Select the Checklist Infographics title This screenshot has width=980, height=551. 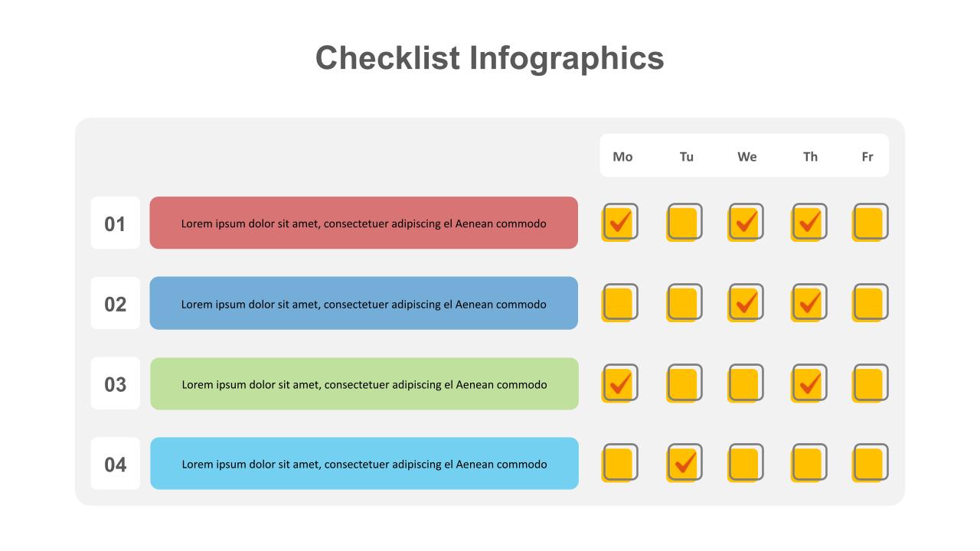tap(490, 58)
